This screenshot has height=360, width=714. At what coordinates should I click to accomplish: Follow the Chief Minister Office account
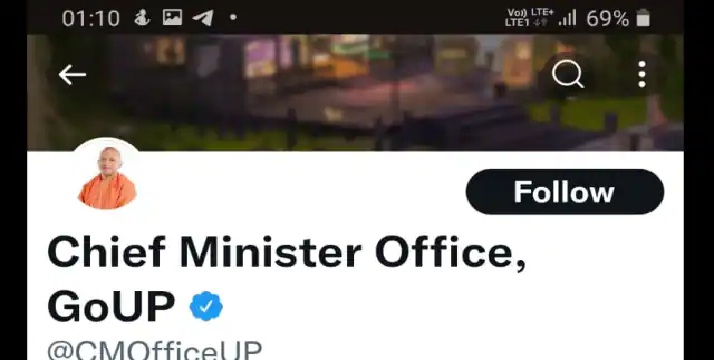click(x=565, y=192)
